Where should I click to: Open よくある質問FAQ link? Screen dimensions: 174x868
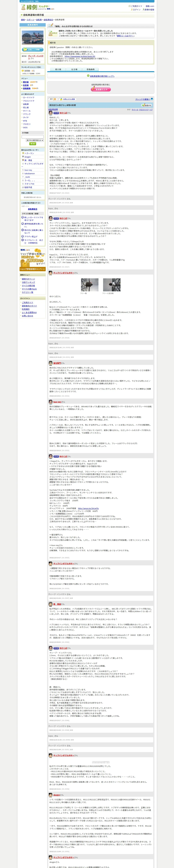coord(29,313)
